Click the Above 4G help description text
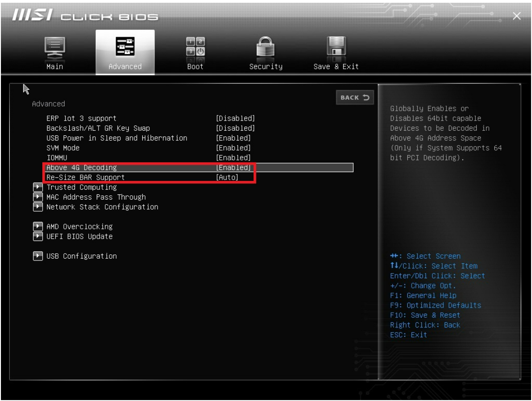 pos(446,133)
